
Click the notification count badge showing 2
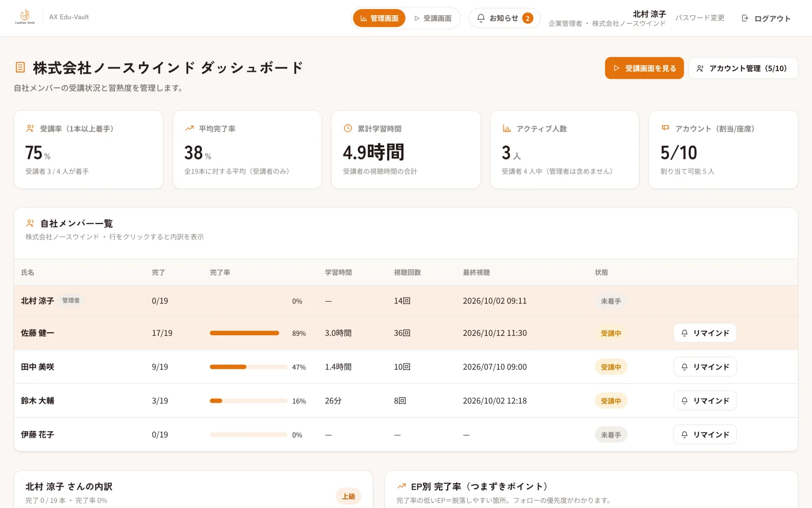tap(528, 18)
